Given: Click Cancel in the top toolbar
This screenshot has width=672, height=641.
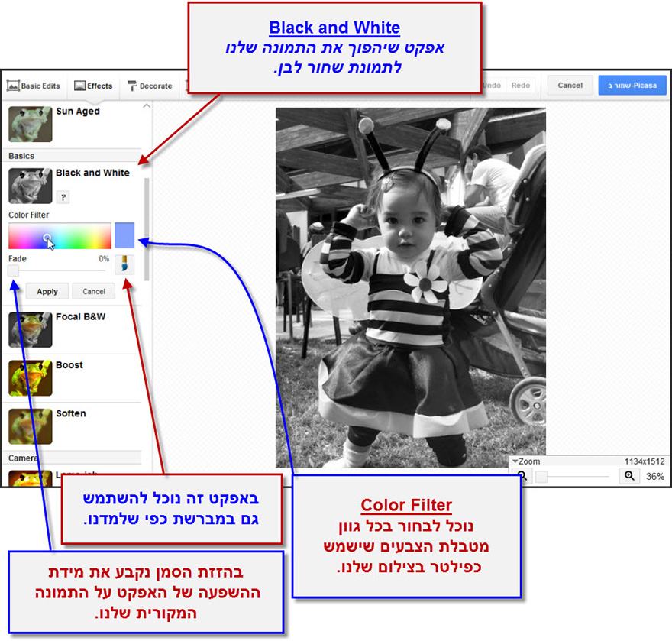Looking at the screenshot, I should pos(570,86).
